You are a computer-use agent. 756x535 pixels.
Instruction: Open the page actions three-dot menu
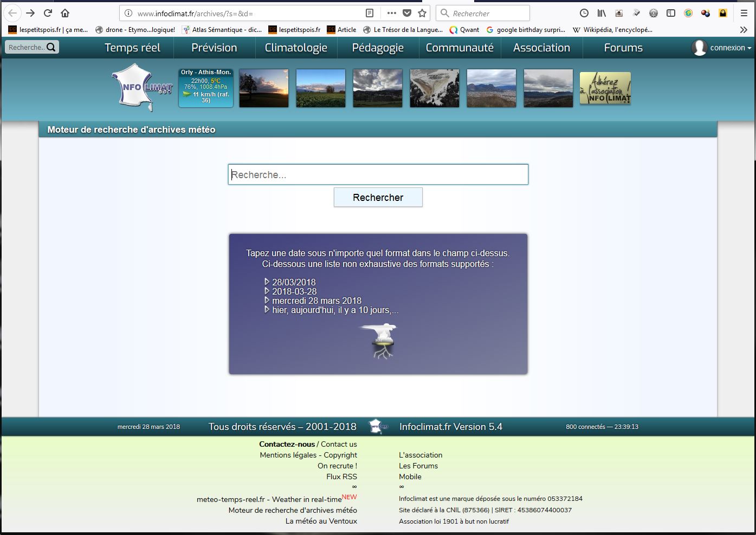coord(392,13)
